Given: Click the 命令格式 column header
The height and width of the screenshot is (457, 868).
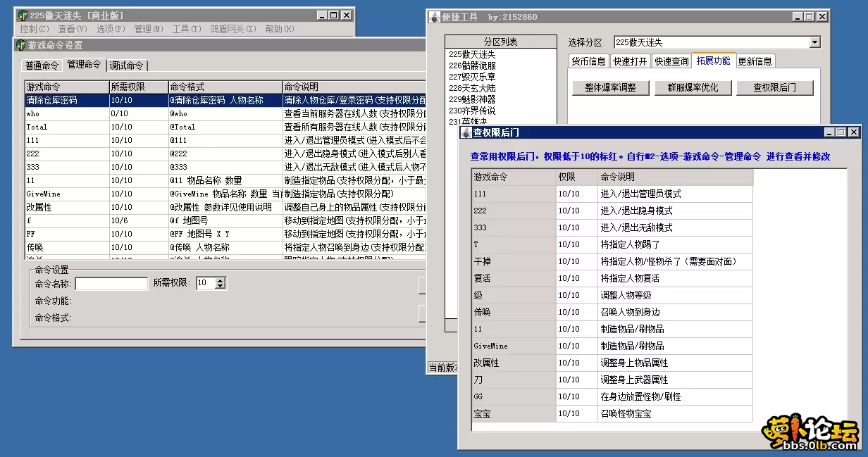Looking at the screenshot, I should click(x=225, y=87).
